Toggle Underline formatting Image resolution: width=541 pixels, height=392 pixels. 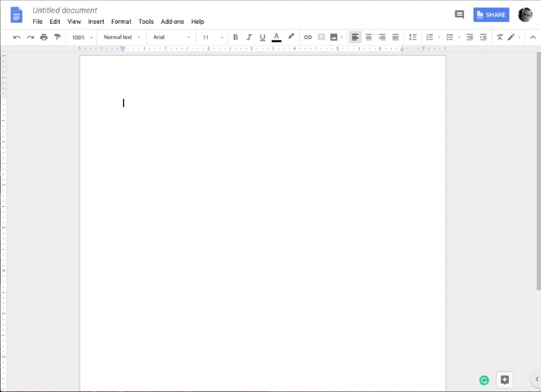pos(263,37)
